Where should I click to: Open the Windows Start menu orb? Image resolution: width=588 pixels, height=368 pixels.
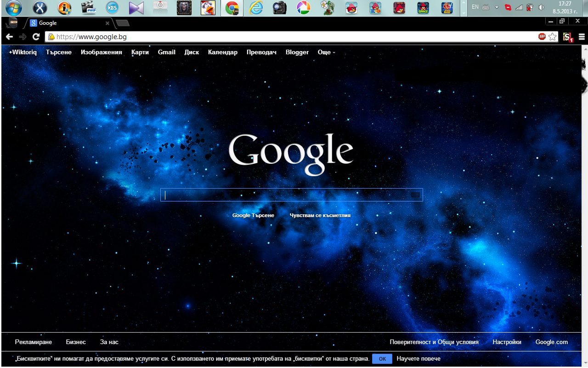pos(13,8)
